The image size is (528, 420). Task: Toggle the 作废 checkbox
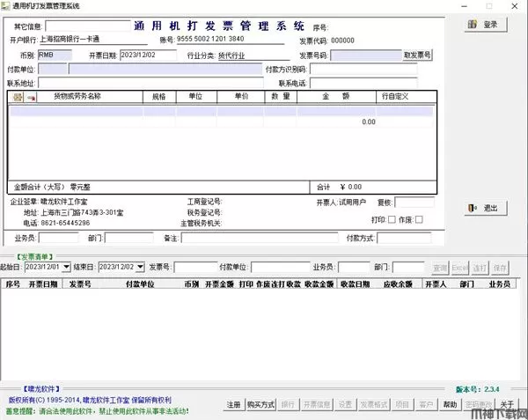click(418, 219)
